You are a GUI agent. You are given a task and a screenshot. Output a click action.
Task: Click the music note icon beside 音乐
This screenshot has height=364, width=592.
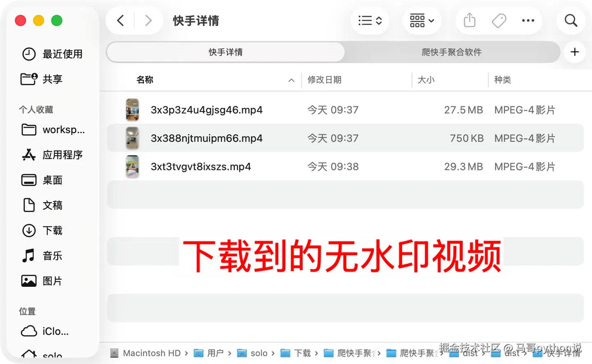click(28, 256)
